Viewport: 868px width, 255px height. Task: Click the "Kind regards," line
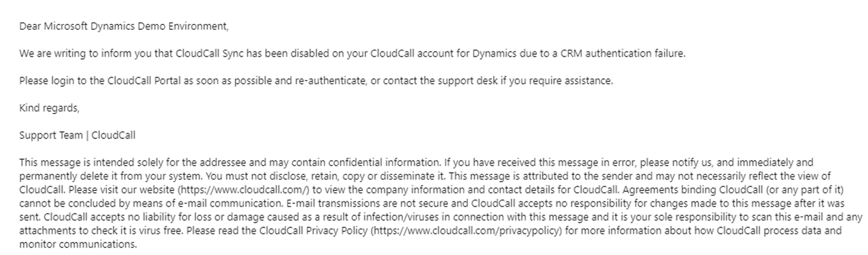[49, 108]
